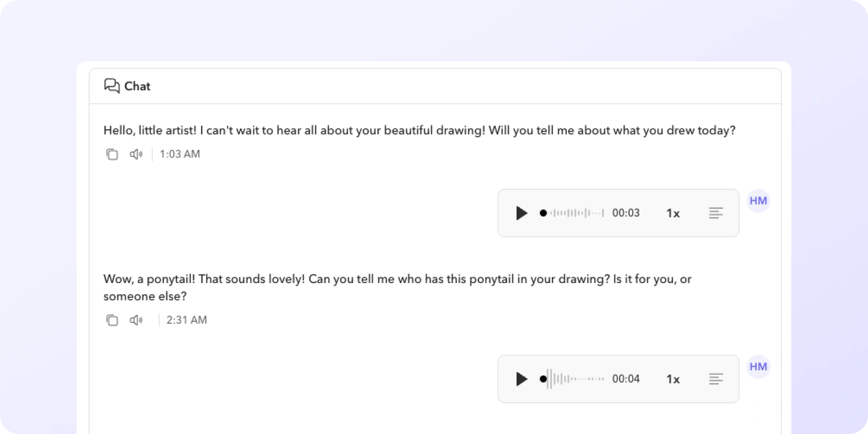
Task: Seek within the 00:03 audio waveform
Action: pos(572,213)
